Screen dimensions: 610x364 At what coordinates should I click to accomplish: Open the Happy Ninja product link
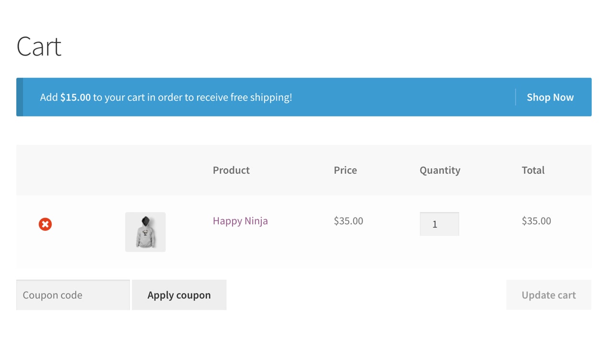tap(240, 221)
